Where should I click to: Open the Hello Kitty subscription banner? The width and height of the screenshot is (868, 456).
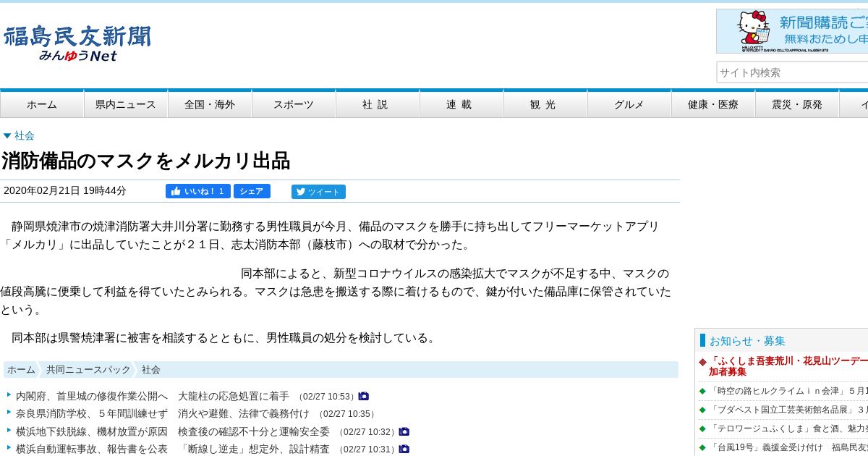[792, 31]
